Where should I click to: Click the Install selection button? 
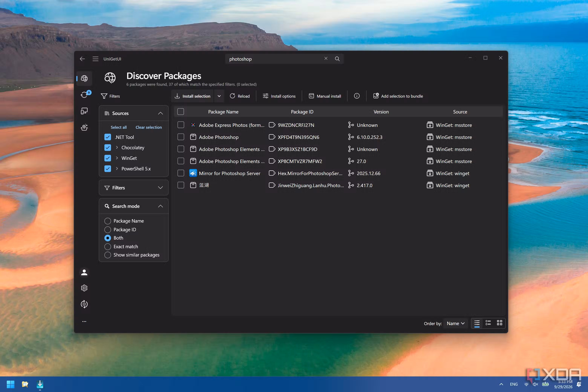(192, 96)
